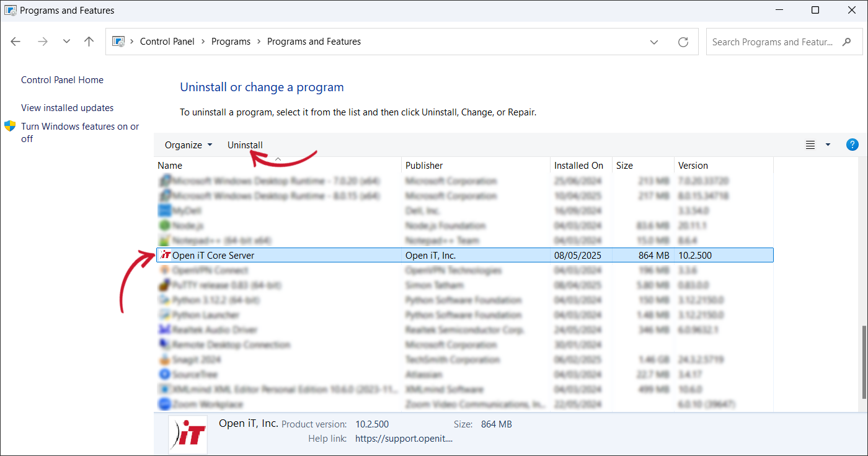Viewport: 868px width, 456px height.
Task: Open the View installed updates link
Action: [x=67, y=107]
